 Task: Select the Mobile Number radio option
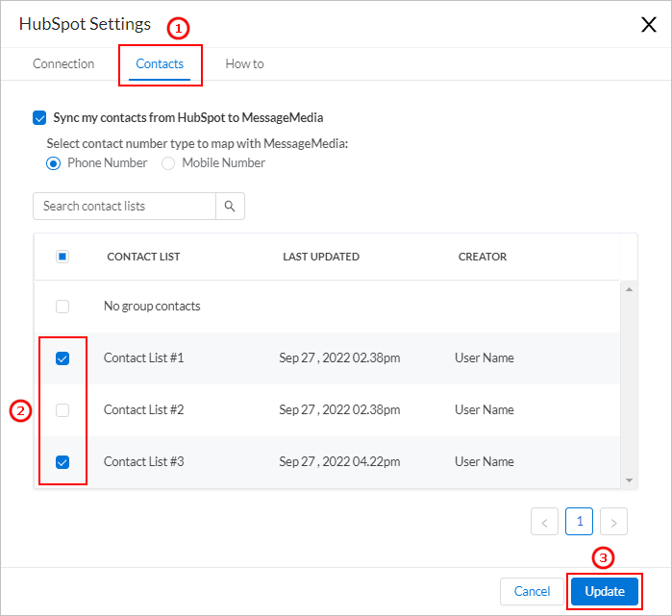point(168,163)
